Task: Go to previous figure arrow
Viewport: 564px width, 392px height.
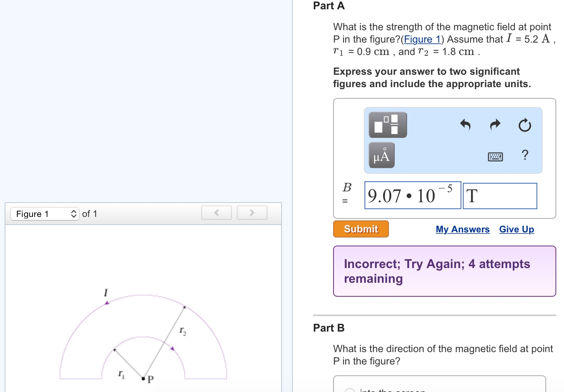Action: tap(217, 213)
